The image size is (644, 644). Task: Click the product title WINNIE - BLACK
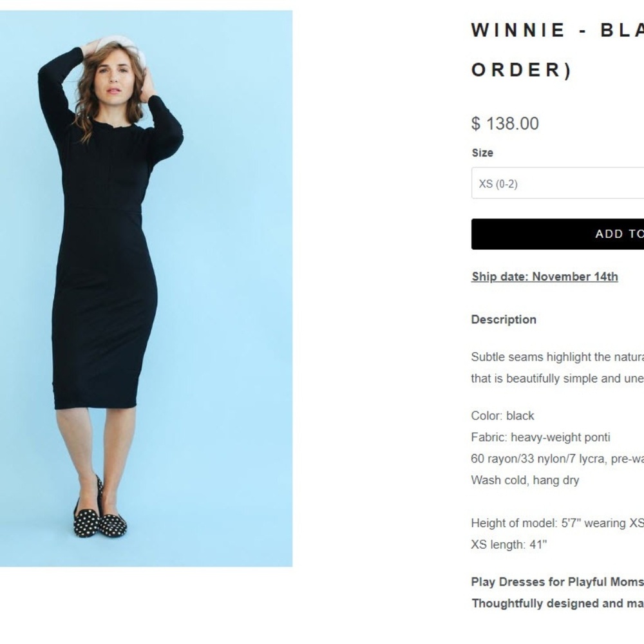tap(554, 29)
